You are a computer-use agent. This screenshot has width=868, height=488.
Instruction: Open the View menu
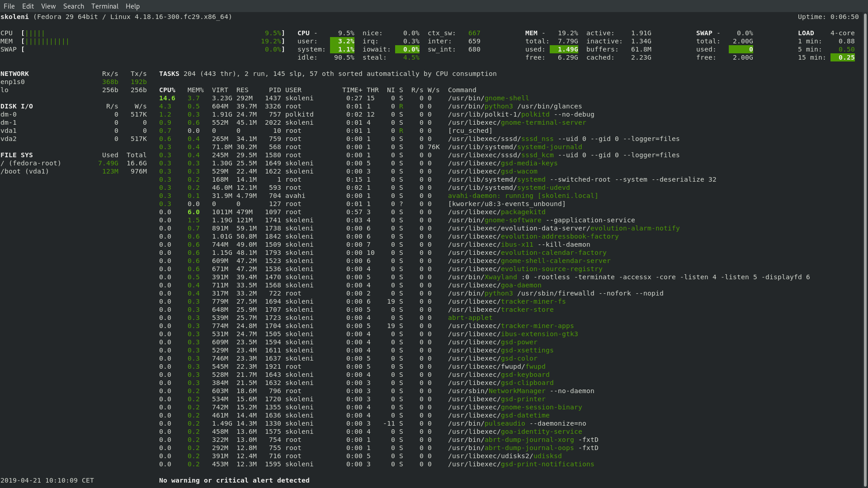tap(48, 6)
